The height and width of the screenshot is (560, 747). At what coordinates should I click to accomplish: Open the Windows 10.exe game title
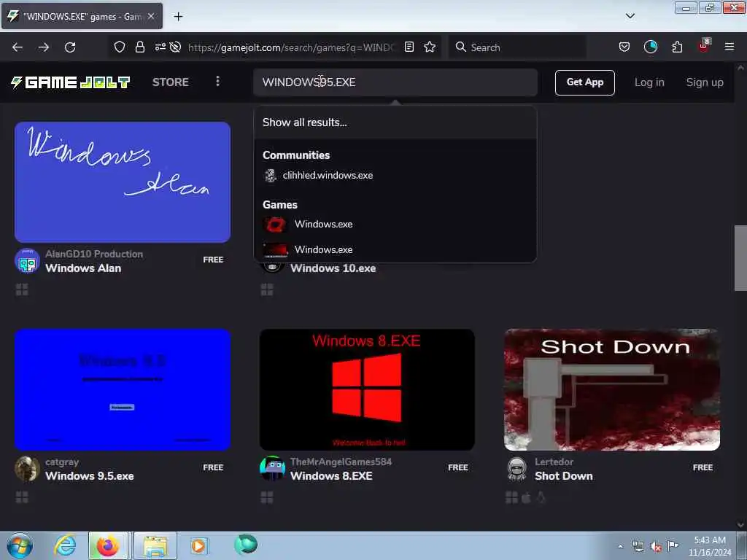point(333,268)
